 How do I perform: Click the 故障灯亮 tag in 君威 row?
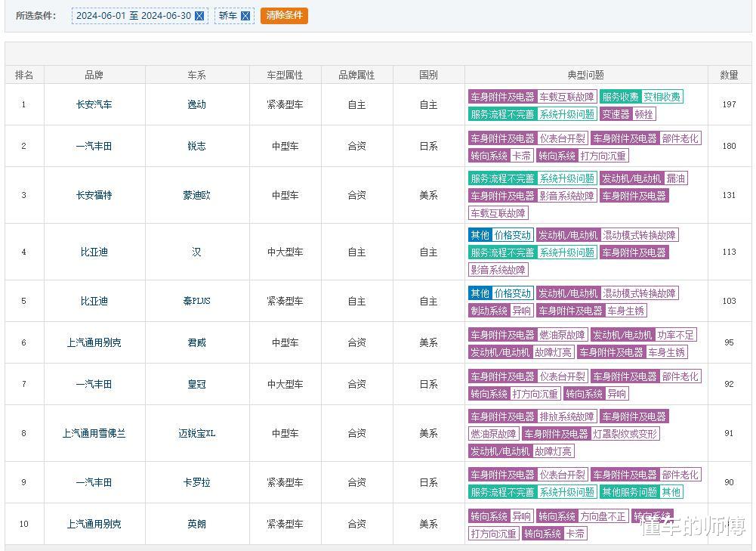[553, 352]
